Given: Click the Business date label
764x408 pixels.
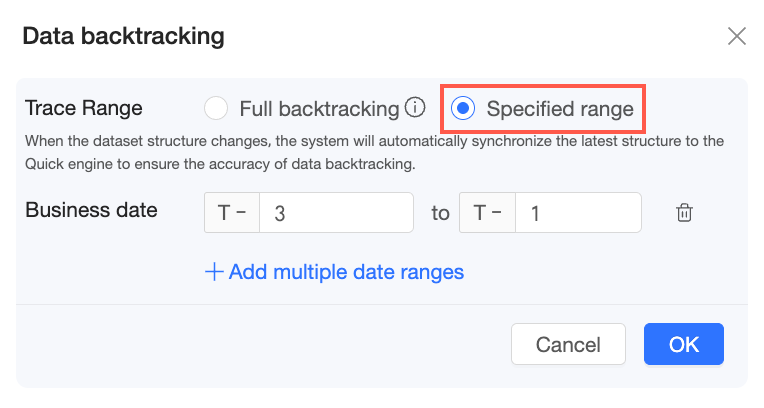Looking at the screenshot, I should pyautogui.click(x=92, y=212).
